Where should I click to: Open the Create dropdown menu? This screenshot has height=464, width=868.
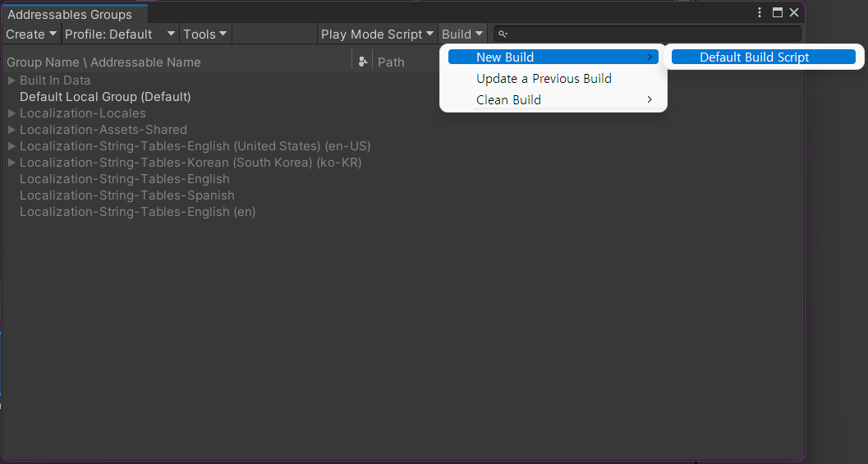click(x=31, y=34)
